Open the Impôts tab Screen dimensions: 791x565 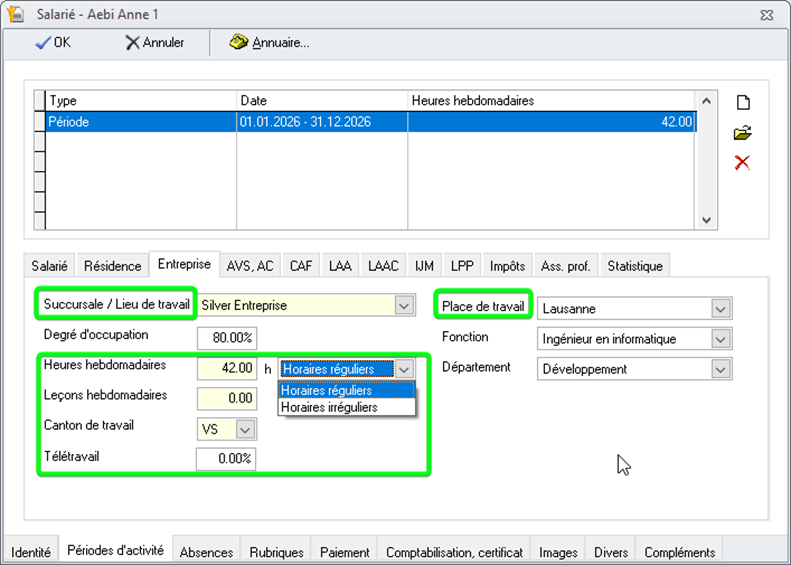pyautogui.click(x=507, y=266)
